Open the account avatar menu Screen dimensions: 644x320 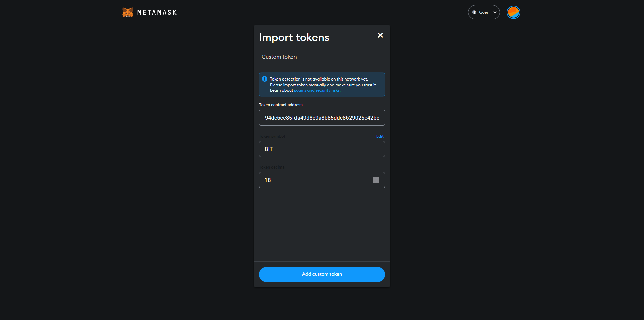[x=513, y=12]
